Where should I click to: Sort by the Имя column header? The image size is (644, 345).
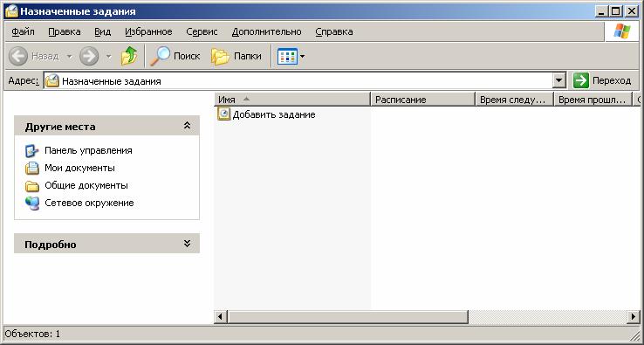(292, 100)
